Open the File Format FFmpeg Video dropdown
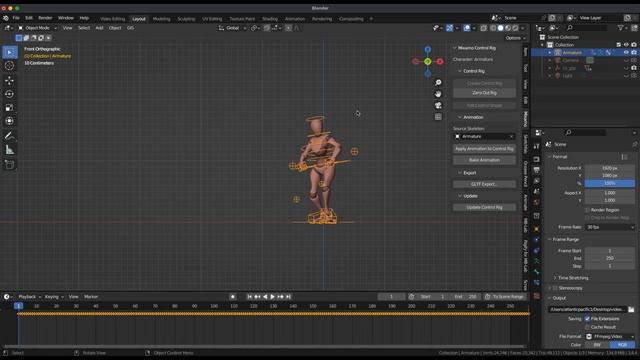Screen dimensions: 640x360 [x=610, y=337]
